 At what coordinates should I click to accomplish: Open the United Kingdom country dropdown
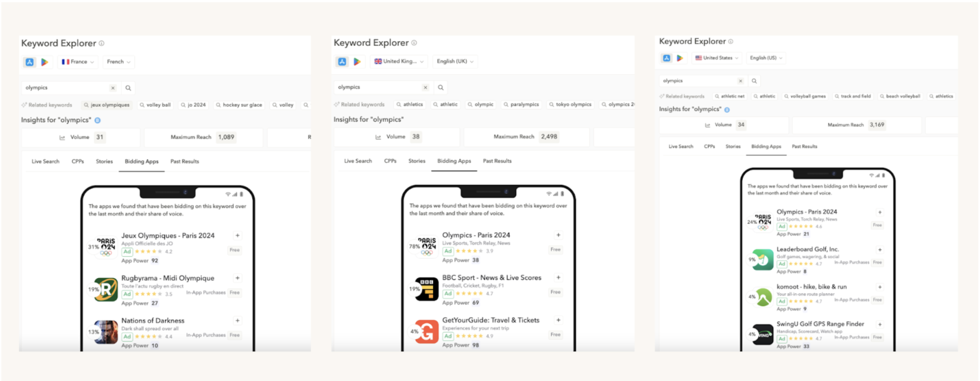[x=399, y=62]
